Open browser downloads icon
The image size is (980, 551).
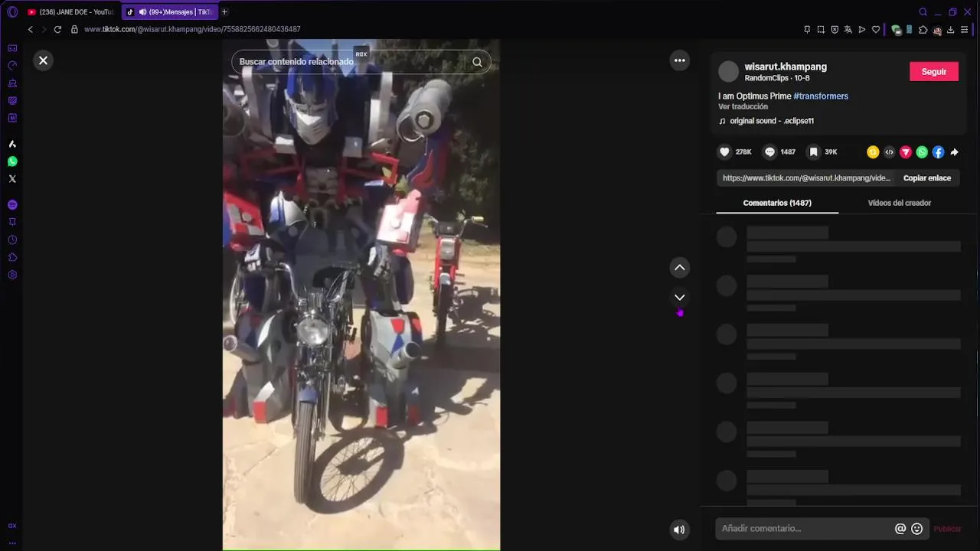(950, 30)
